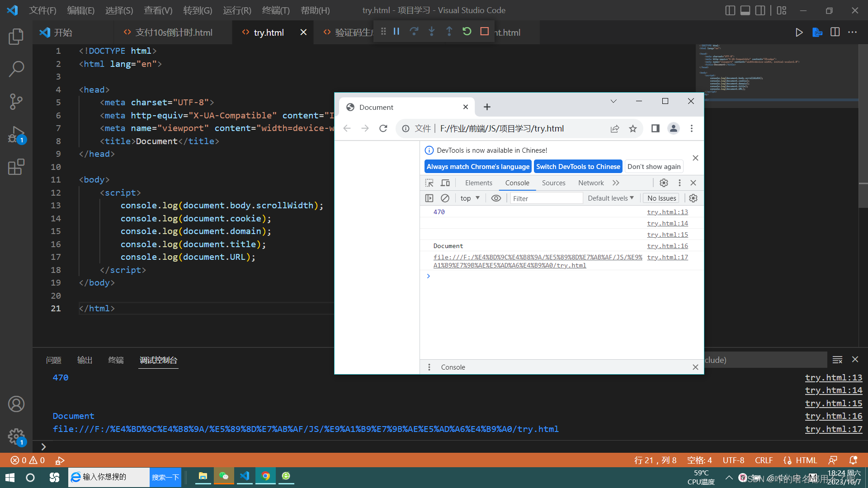
Task: Switch to the Sources tab
Action: (x=553, y=183)
